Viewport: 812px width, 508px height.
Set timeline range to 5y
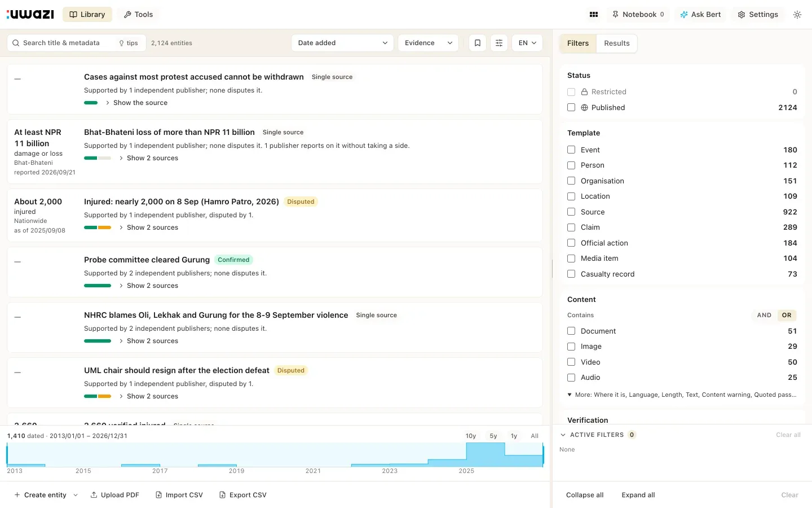point(493,436)
